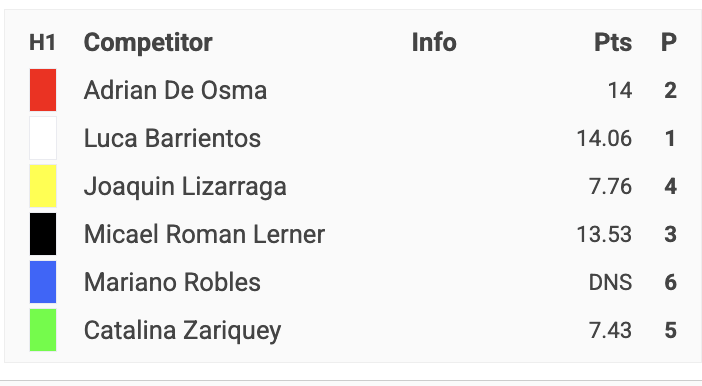Select Joaquin Lizarraga in the heat list
The image size is (702, 386).
coord(185,186)
